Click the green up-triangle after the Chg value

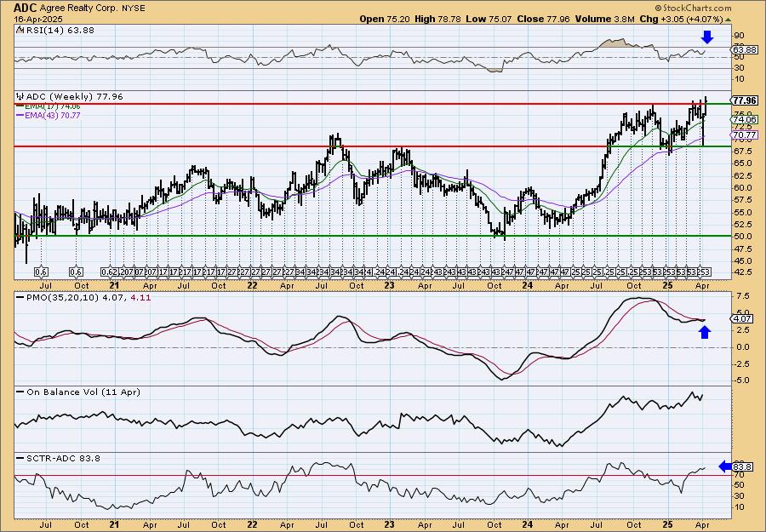tap(729, 20)
